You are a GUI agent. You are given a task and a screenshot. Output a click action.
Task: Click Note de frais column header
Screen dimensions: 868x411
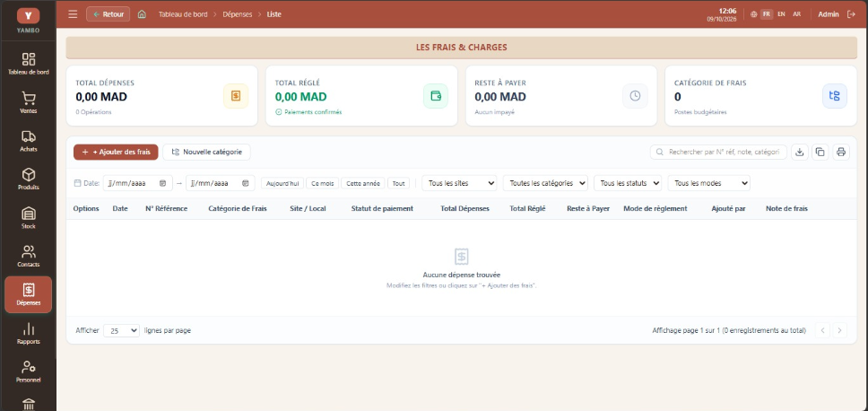pyautogui.click(x=786, y=209)
